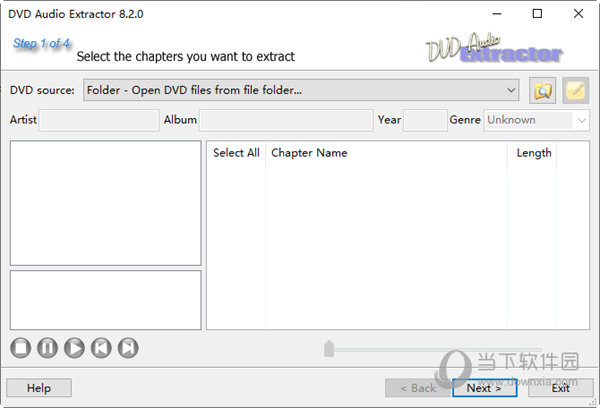600x408 pixels.
Task: Open the Help button
Action: click(39, 388)
